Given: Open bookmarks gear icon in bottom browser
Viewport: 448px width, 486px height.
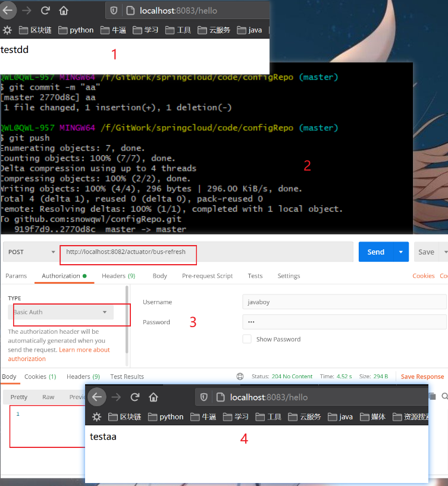Looking at the screenshot, I should pos(97,417).
